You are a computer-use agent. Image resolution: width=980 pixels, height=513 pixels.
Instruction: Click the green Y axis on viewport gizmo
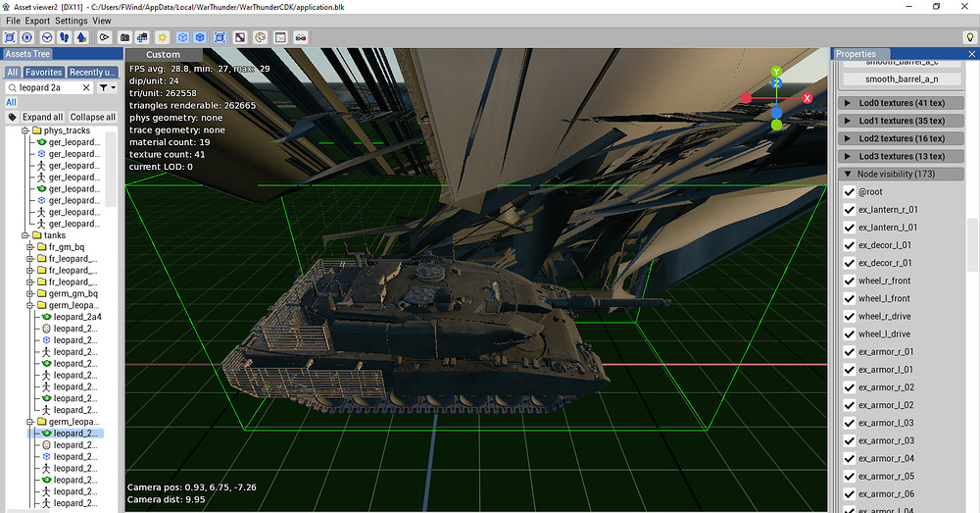[776, 72]
